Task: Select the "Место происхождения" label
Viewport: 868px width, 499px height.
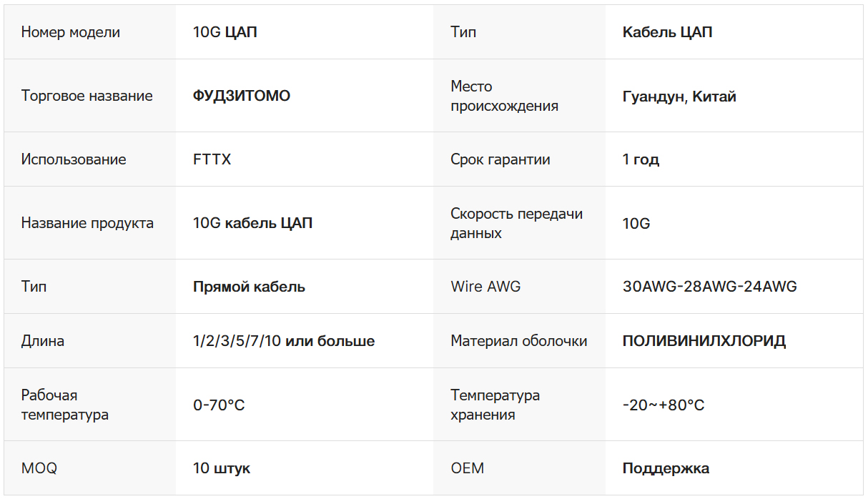Action: pos(504,96)
